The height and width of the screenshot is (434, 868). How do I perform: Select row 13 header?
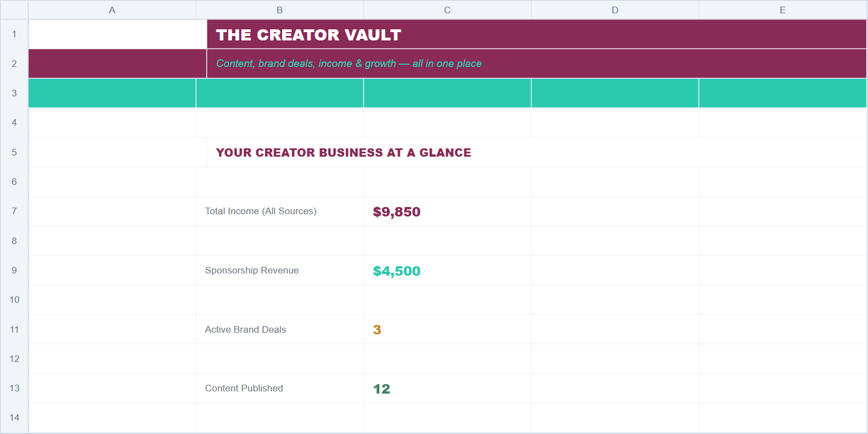click(14, 388)
